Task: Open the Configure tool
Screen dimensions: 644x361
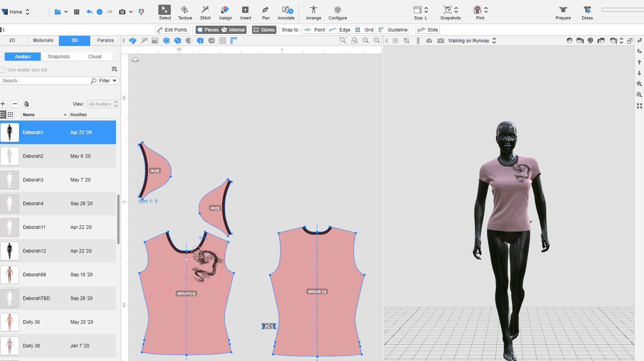Action: [x=337, y=12]
